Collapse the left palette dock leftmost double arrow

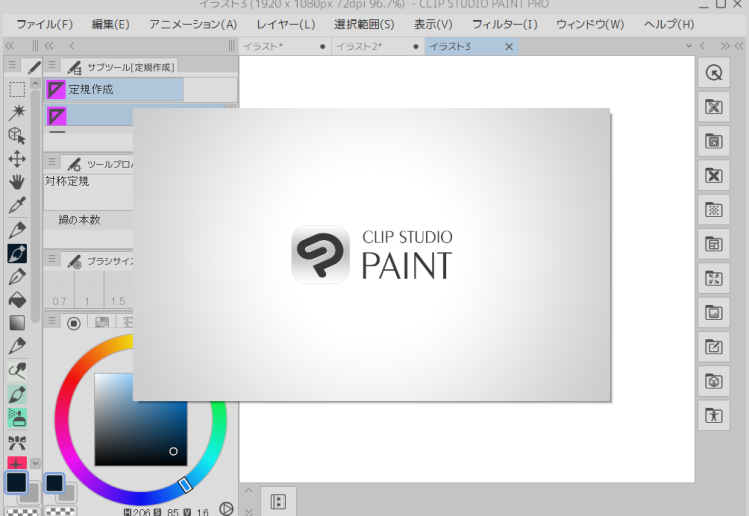[10, 46]
